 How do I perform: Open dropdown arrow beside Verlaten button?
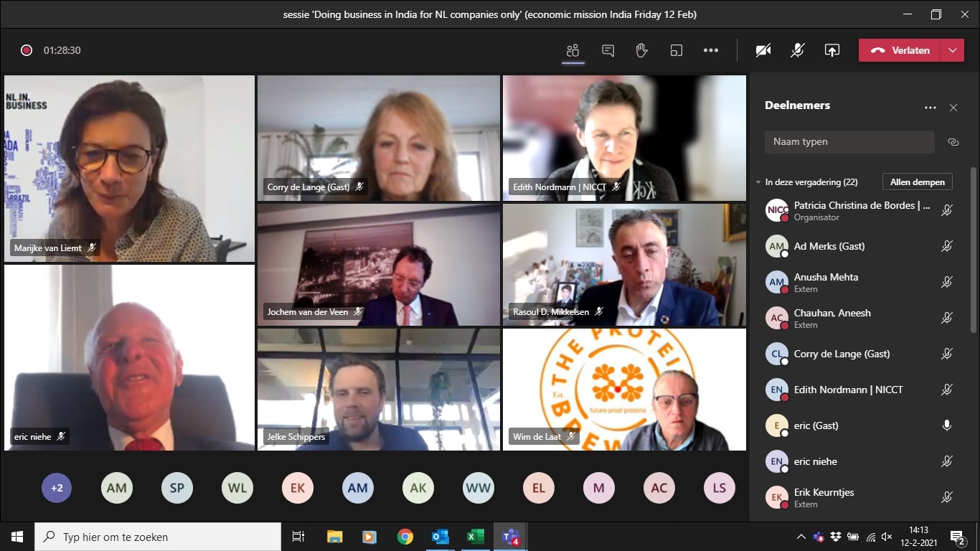pyautogui.click(x=952, y=50)
